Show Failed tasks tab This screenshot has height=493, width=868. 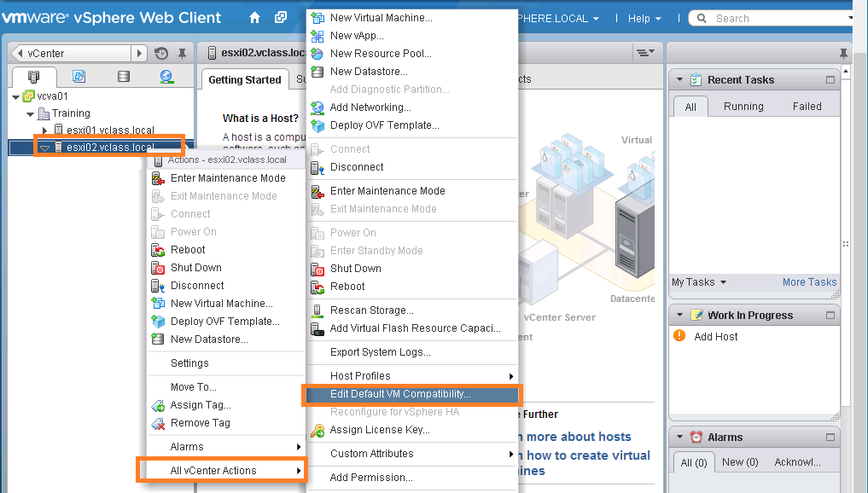coord(807,107)
